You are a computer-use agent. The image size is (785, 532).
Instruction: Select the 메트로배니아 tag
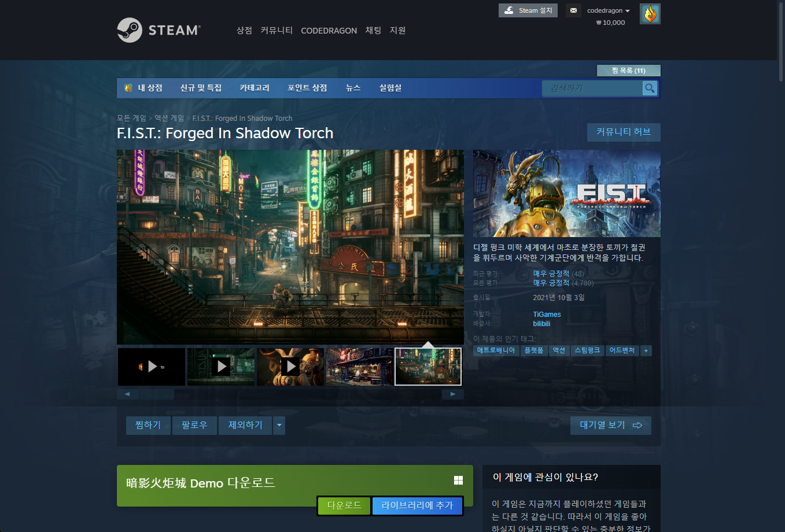click(x=496, y=350)
